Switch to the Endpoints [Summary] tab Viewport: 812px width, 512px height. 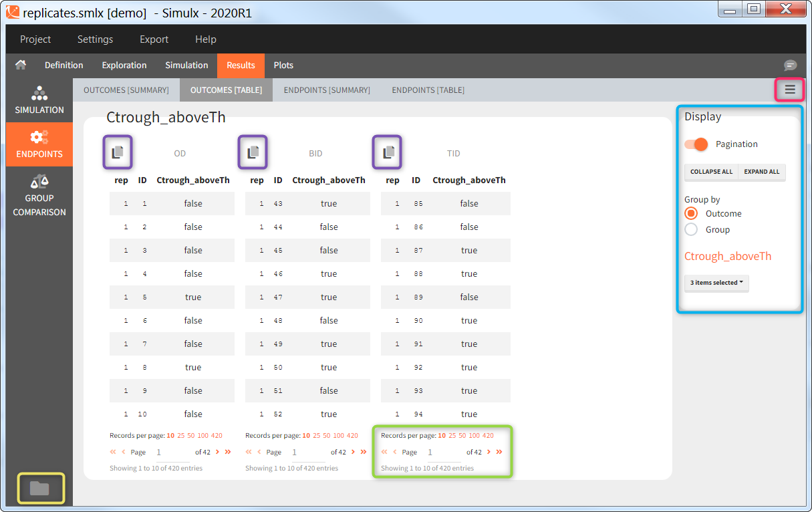point(327,90)
